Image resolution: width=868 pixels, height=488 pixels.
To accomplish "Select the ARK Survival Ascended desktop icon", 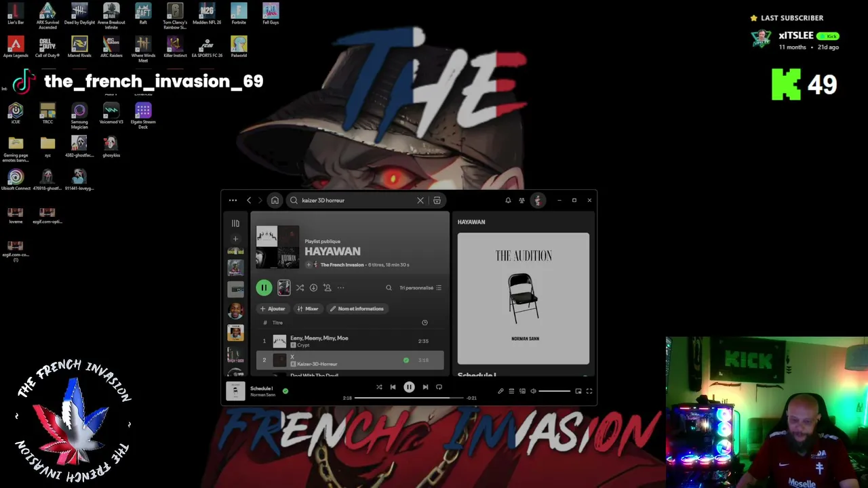I will point(47,16).
